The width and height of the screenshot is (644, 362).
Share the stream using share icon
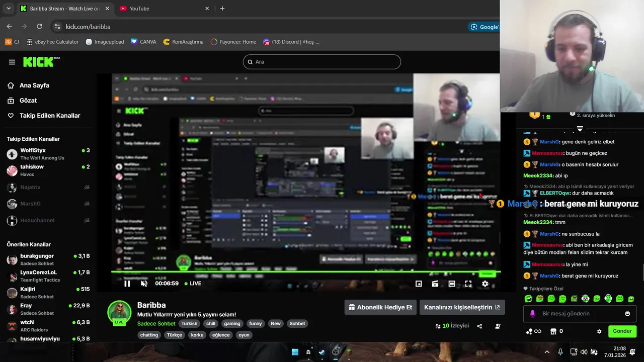(x=479, y=326)
